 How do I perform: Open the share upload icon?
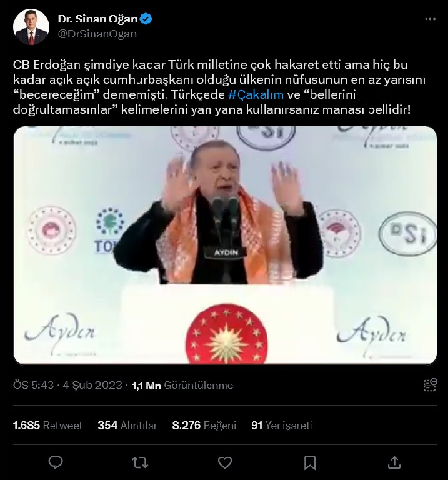[394, 462]
